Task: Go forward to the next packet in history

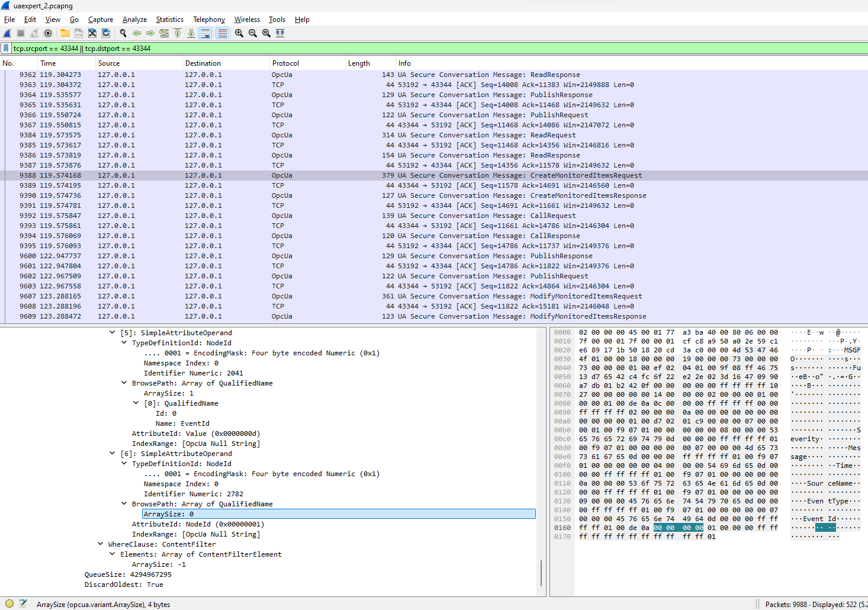Action: coord(150,33)
